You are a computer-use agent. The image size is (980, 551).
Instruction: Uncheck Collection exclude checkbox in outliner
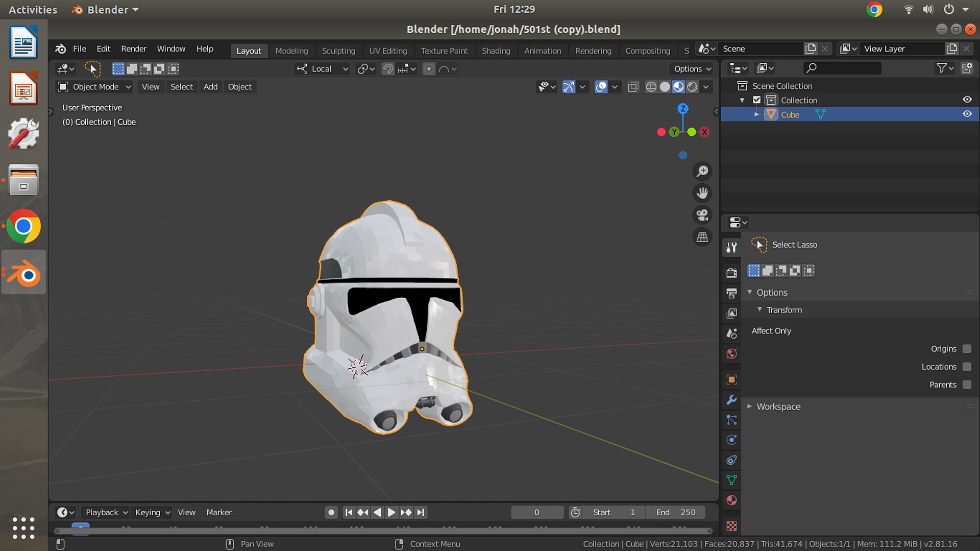click(757, 100)
